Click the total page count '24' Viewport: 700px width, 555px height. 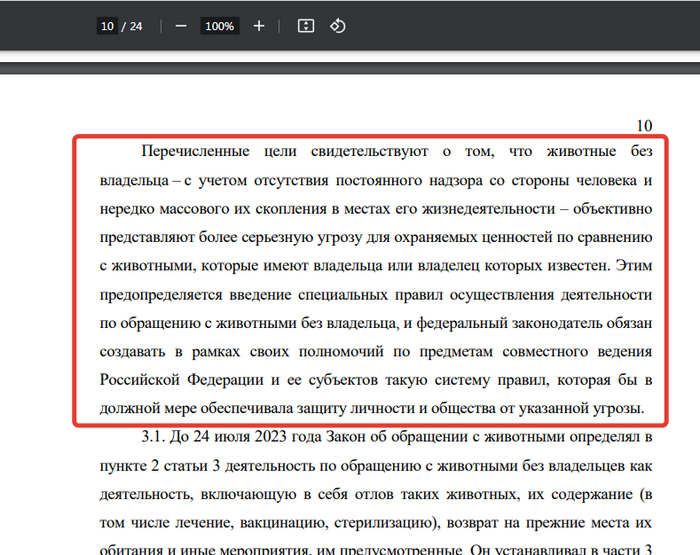click(136, 26)
